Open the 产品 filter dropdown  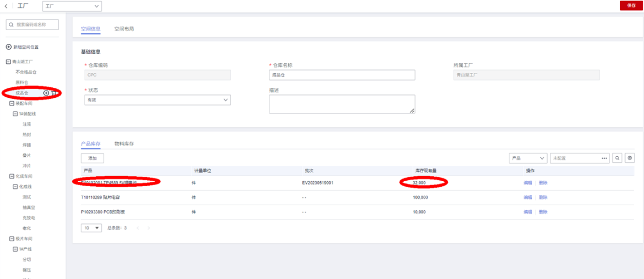tap(528, 158)
